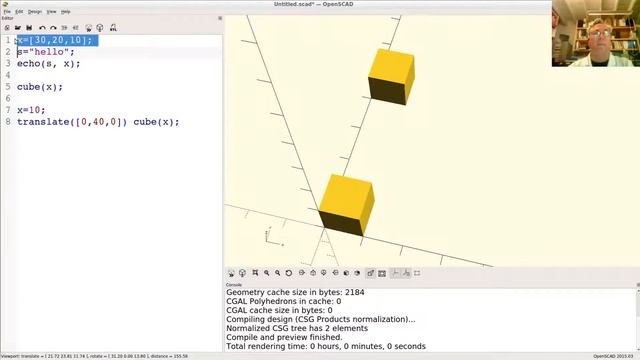Open the View menu
Image resolution: width=640 pixels, height=360 pixels.
coord(51,12)
